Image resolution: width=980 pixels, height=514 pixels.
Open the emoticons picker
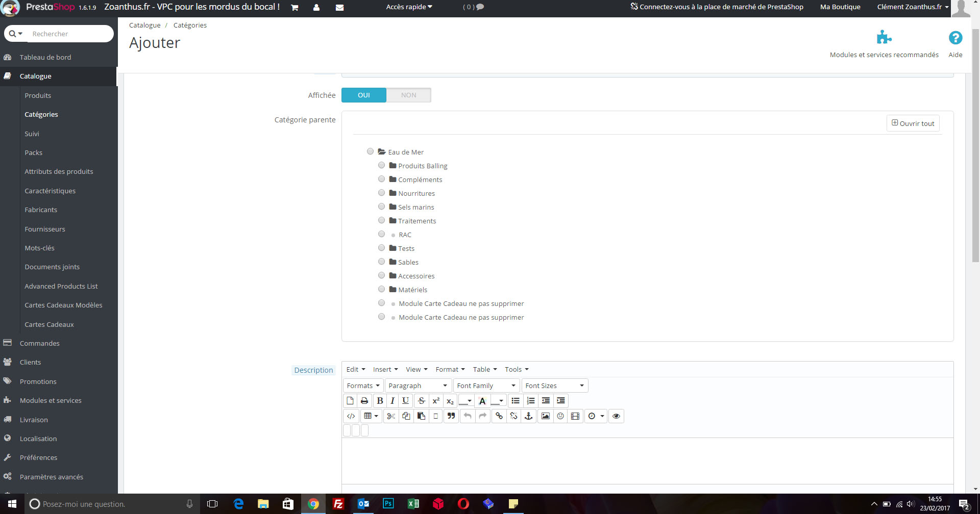pyautogui.click(x=560, y=416)
